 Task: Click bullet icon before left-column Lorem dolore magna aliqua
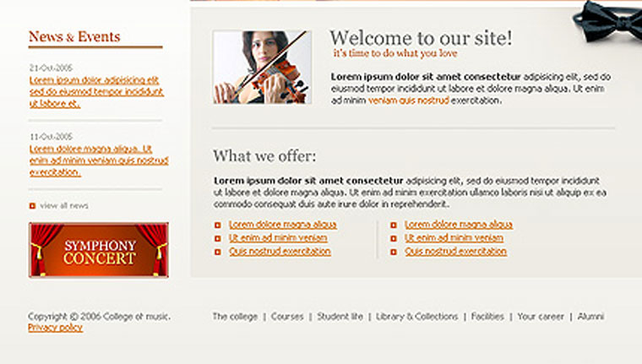[x=217, y=225]
